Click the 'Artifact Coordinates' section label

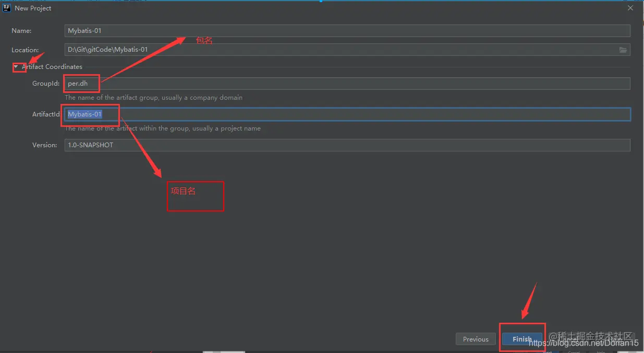click(x=52, y=67)
